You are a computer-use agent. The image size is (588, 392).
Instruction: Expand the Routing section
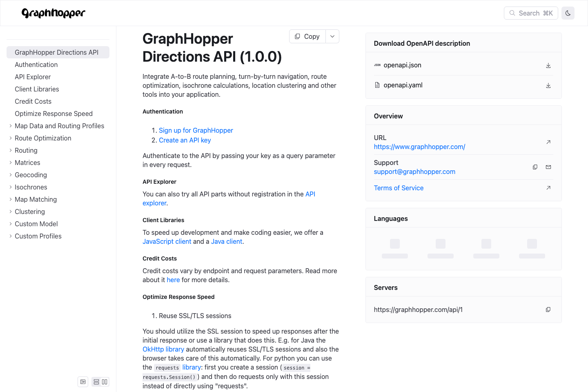(11, 150)
